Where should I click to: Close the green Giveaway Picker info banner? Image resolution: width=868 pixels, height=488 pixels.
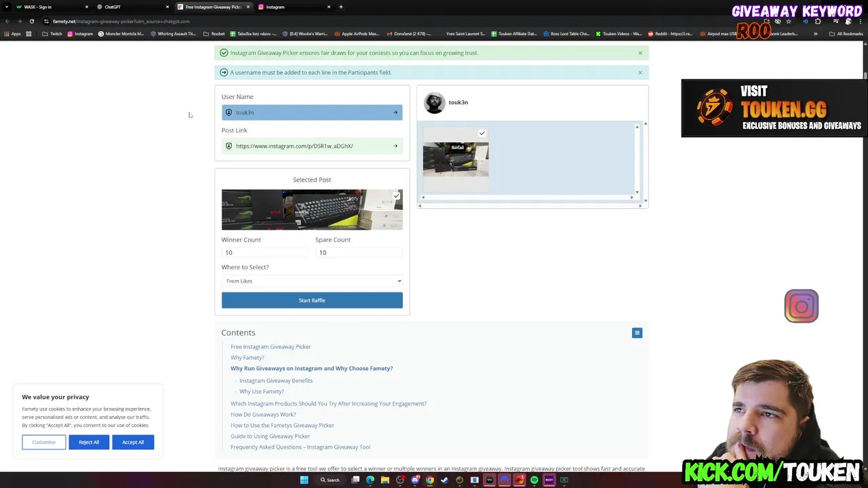tap(639, 53)
